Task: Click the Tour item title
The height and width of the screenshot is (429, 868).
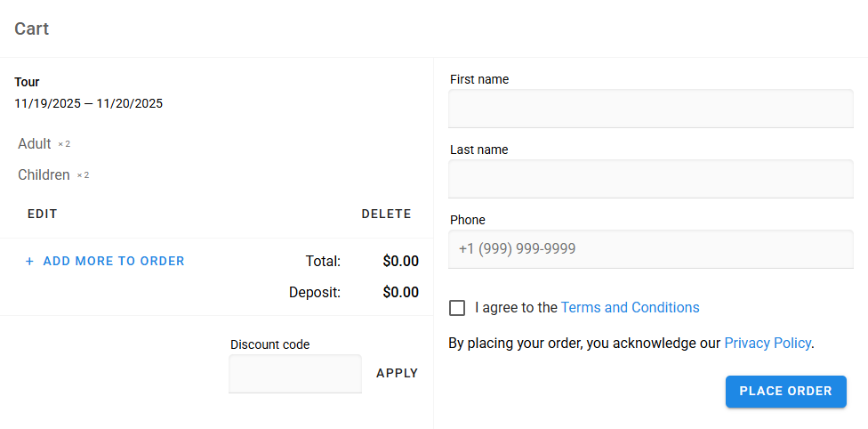Action: 27,82
